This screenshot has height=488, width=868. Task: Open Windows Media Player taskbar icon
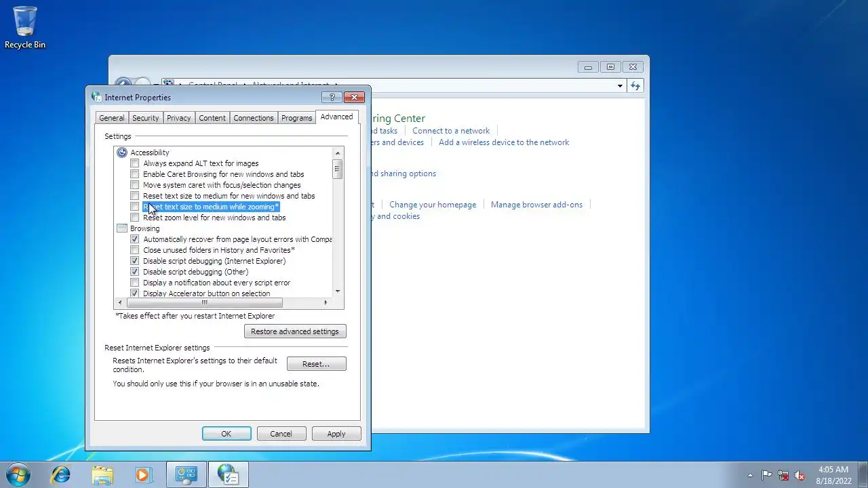pyautogui.click(x=143, y=474)
